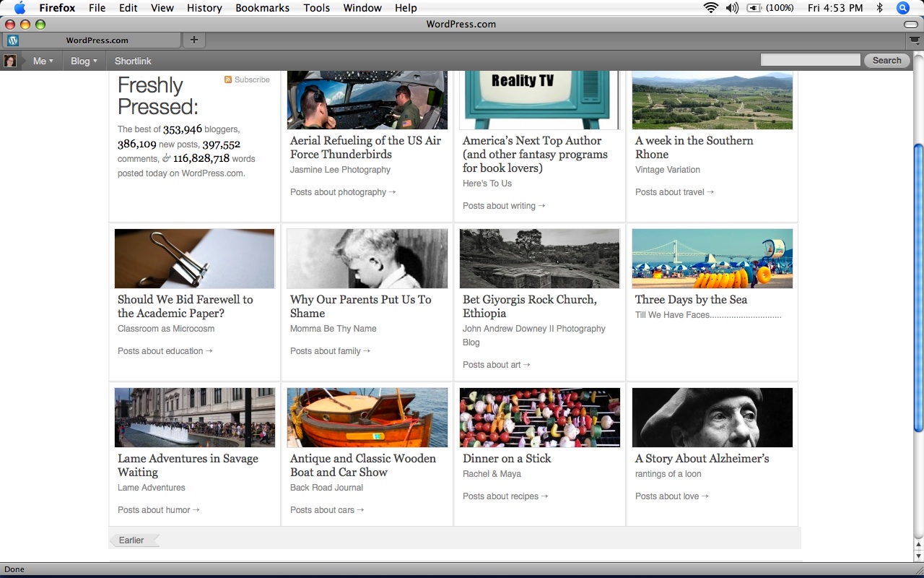Image resolution: width=924 pixels, height=578 pixels.
Task: Open the History menu
Action: point(204,8)
